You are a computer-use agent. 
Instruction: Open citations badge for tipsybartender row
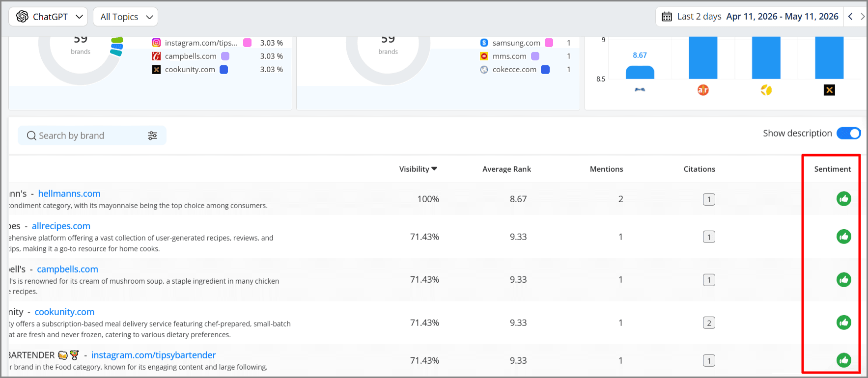709,361
